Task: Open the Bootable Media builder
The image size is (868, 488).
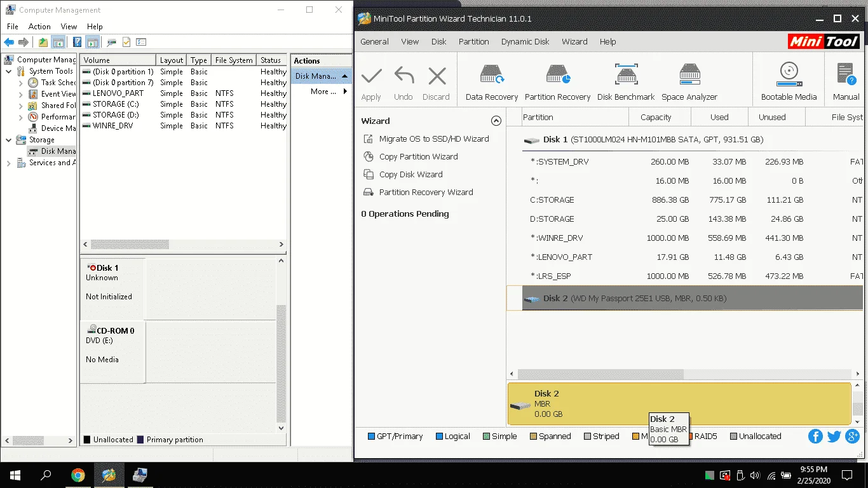Action: pos(789,81)
